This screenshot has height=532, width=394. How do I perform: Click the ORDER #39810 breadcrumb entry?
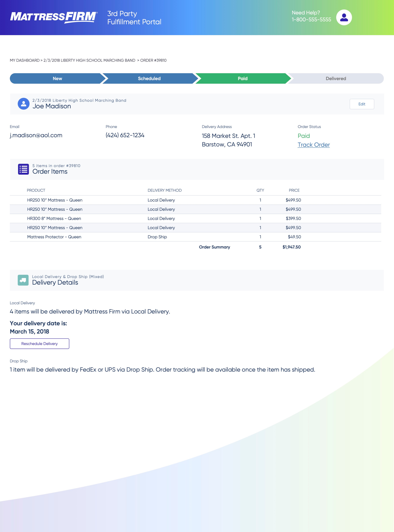point(153,60)
